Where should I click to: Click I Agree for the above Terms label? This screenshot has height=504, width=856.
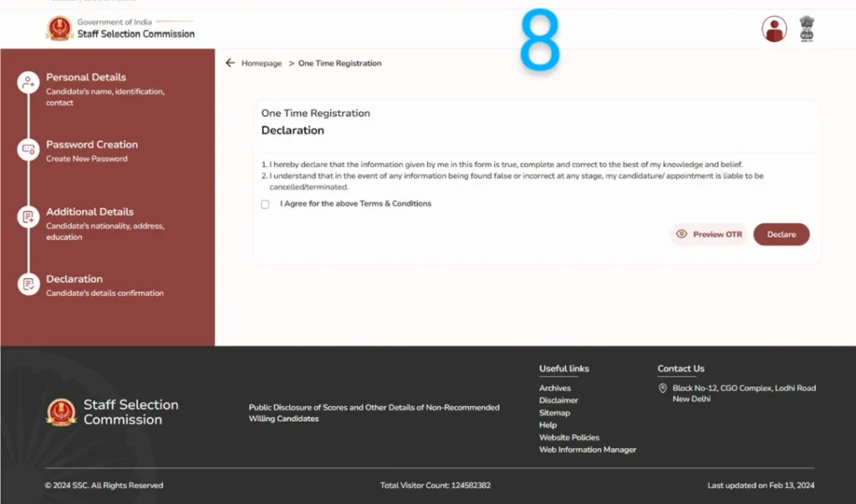click(355, 204)
